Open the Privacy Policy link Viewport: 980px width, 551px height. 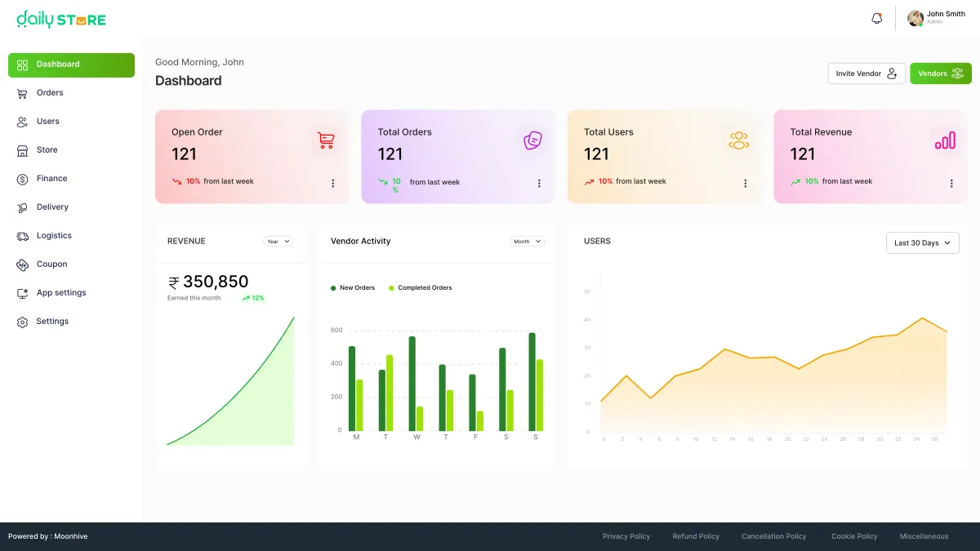coord(626,536)
